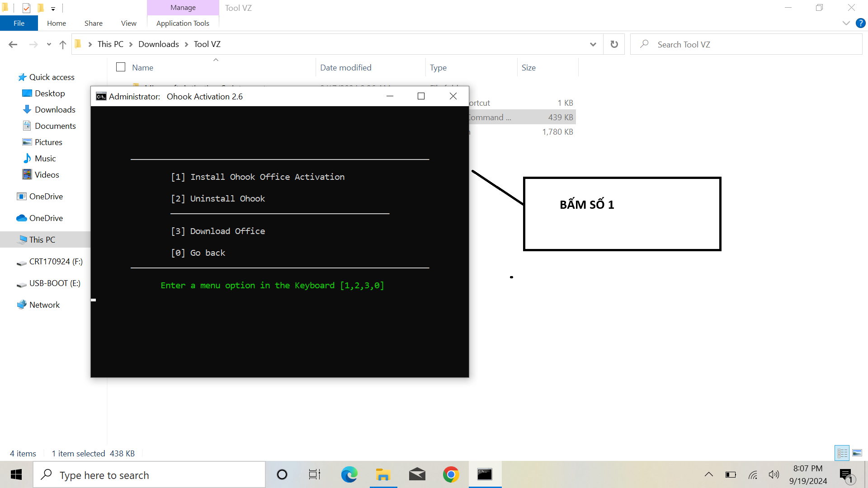
Task: Launch Google Chrome from the taskbar
Action: pyautogui.click(x=451, y=474)
